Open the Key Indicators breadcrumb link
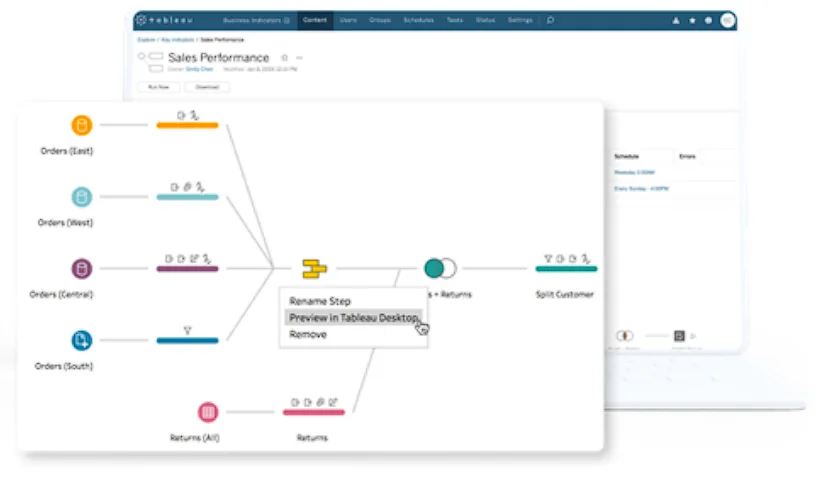This screenshot has height=478, width=833. click(177, 40)
